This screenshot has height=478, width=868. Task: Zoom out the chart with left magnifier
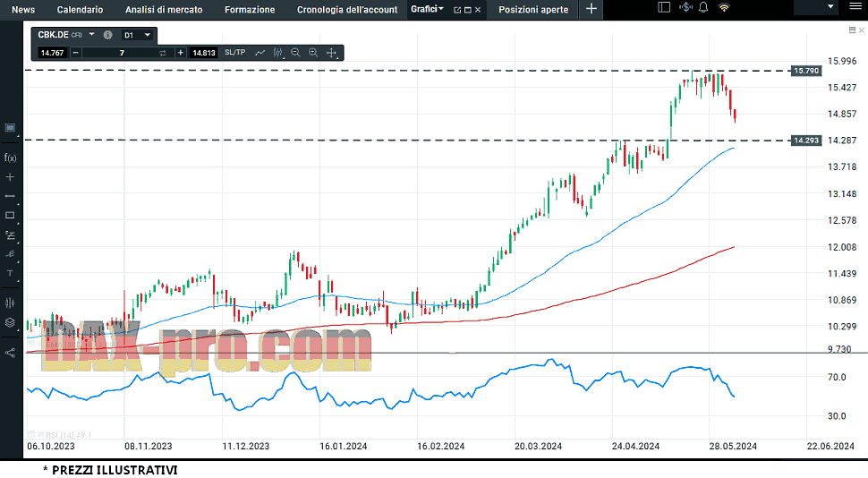(295, 53)
